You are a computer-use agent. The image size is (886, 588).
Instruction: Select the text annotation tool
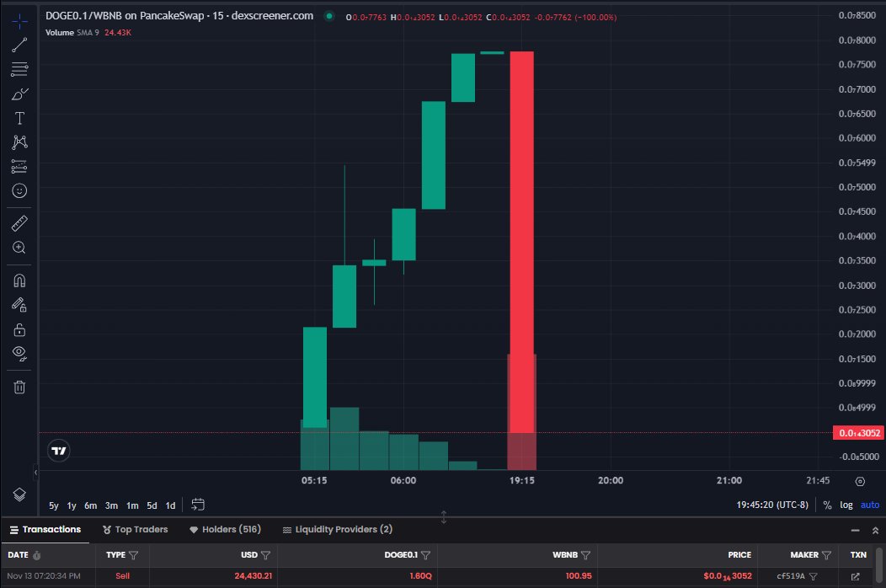[x=19, y=118]
